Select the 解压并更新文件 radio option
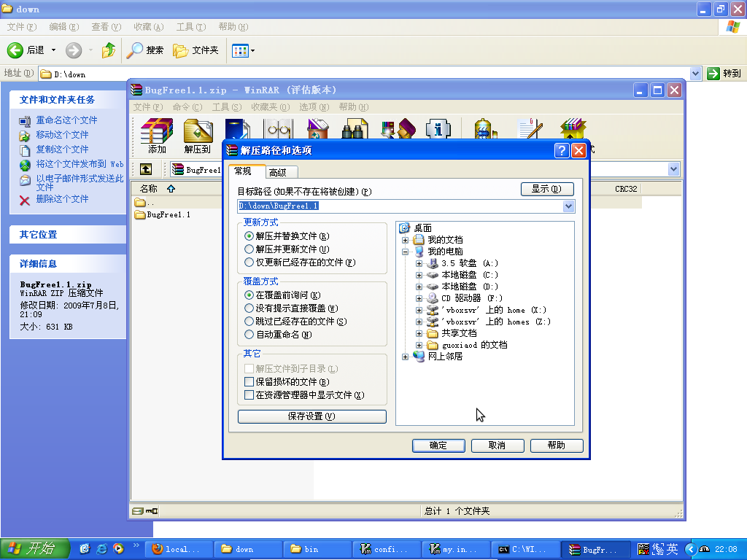 [249, 249]
